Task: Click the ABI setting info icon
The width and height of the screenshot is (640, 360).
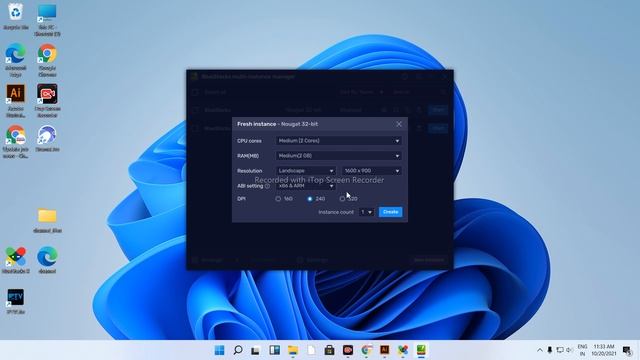Action: pyautogui.click(x=267, y=186)
